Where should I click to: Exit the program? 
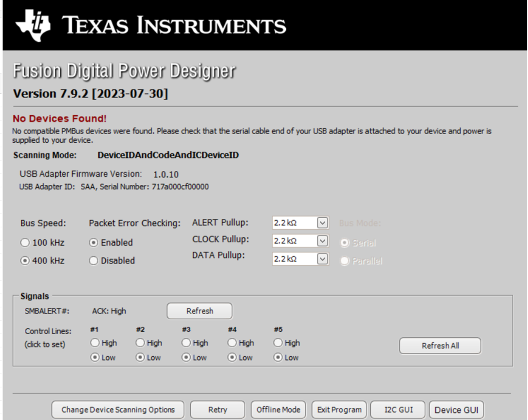coord(339,409)
